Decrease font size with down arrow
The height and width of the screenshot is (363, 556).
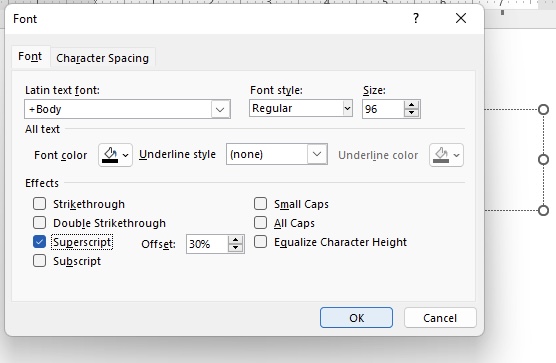(x=411, y=113)
